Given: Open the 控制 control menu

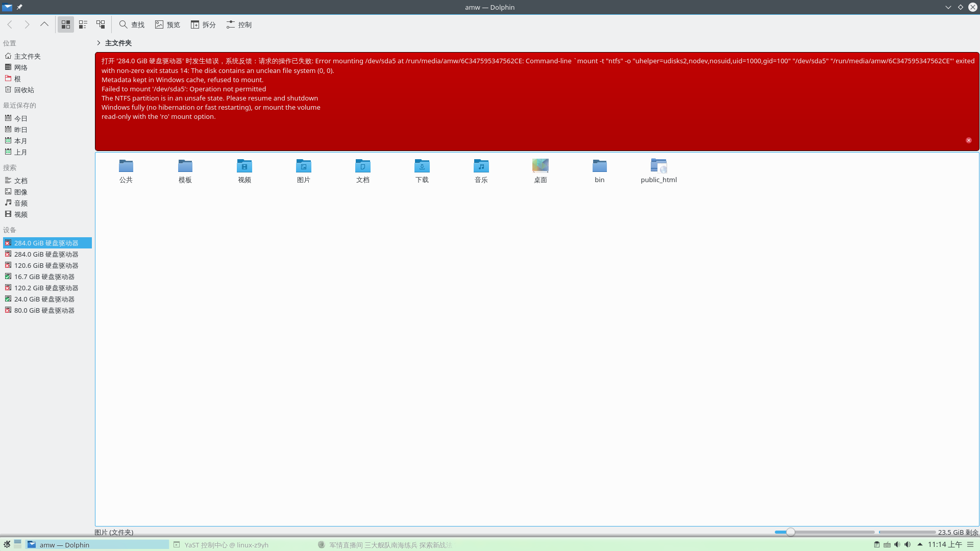Looking at the screenshot, I should 239,24.
